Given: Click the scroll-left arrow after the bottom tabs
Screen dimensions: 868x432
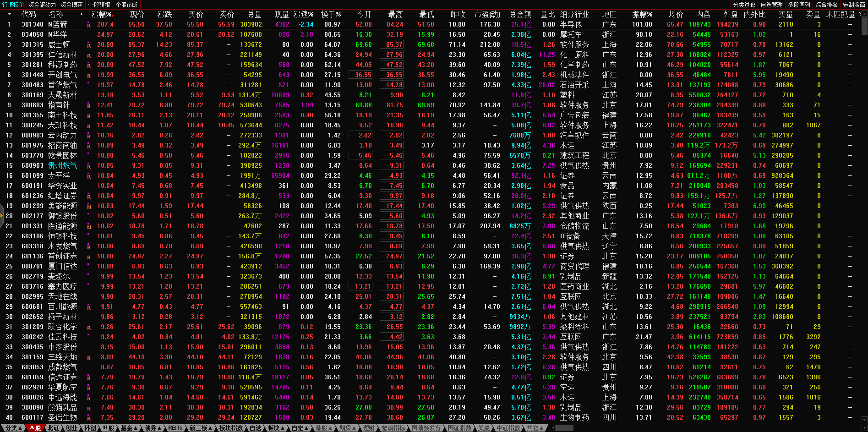Looking at the screenshot, I should click(553, 428).
